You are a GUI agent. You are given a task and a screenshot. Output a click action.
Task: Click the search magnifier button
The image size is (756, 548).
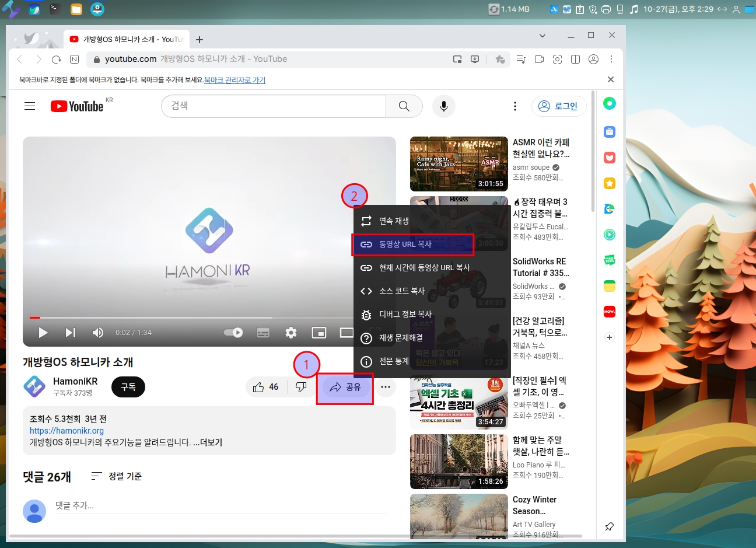(x=404, y=106)
